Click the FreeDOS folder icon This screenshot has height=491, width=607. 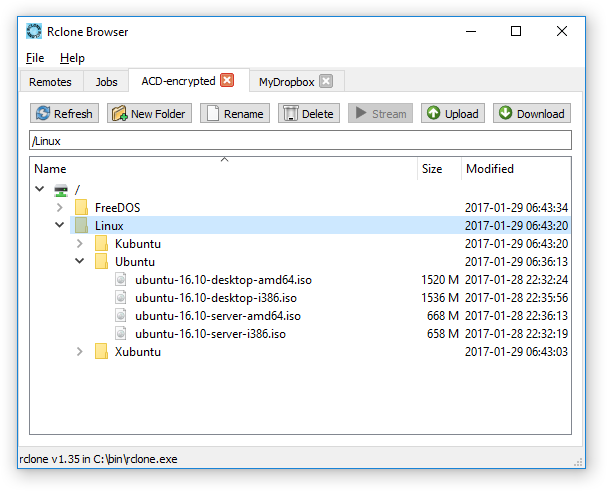coord(81,207)
